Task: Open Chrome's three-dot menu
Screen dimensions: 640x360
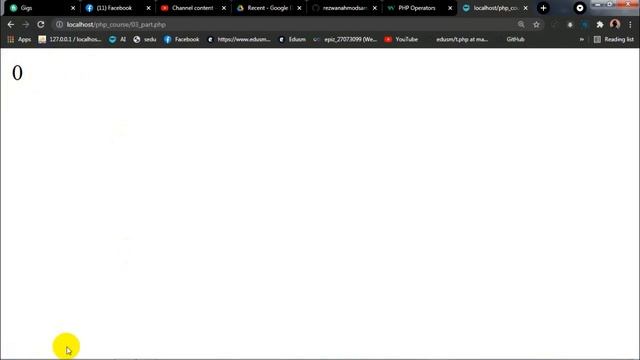Action: coord(630,24)
